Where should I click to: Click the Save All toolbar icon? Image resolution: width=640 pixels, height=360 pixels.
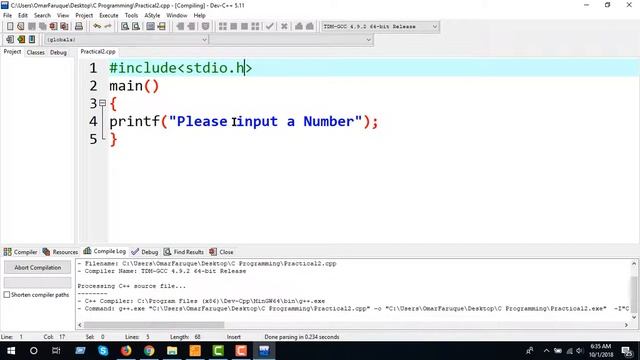[x=42, y=27]
